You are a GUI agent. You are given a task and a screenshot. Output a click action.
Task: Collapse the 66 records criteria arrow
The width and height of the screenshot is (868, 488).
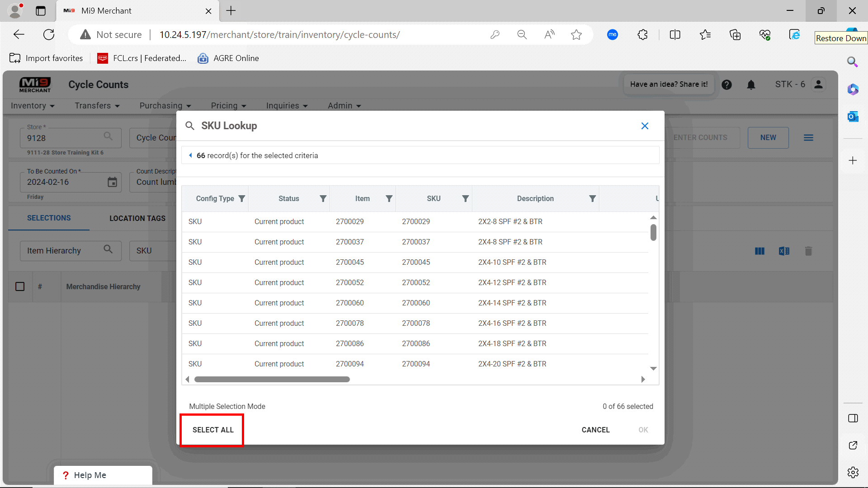(x=191, y=155)
